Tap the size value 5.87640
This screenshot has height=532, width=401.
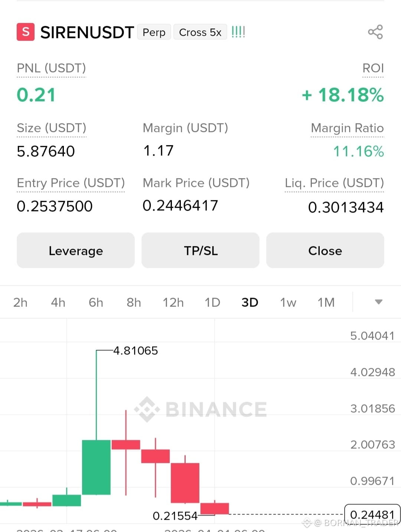(x=46, y=151)
